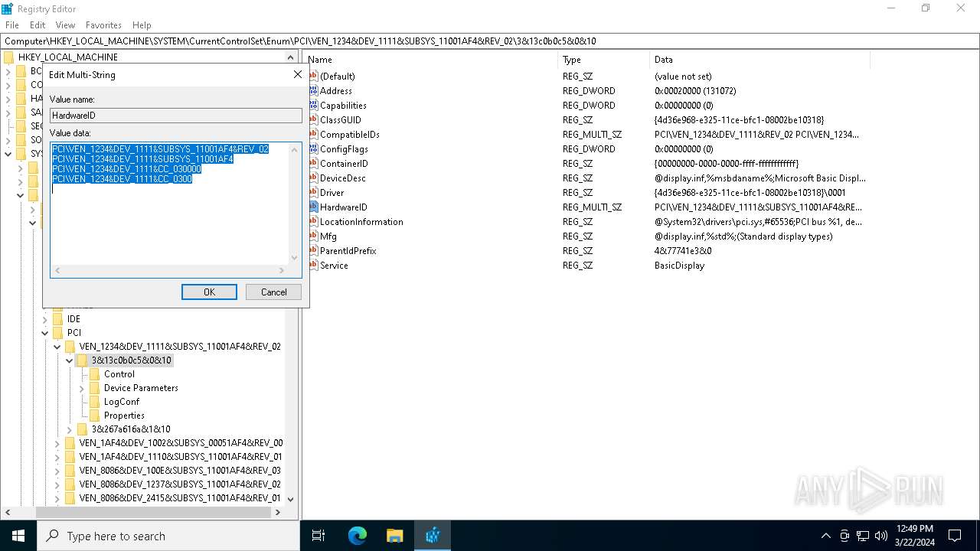Click the ContainerID value icon
Image resolution: width=980 pixels, height=551 pixels.
[313, 163]
